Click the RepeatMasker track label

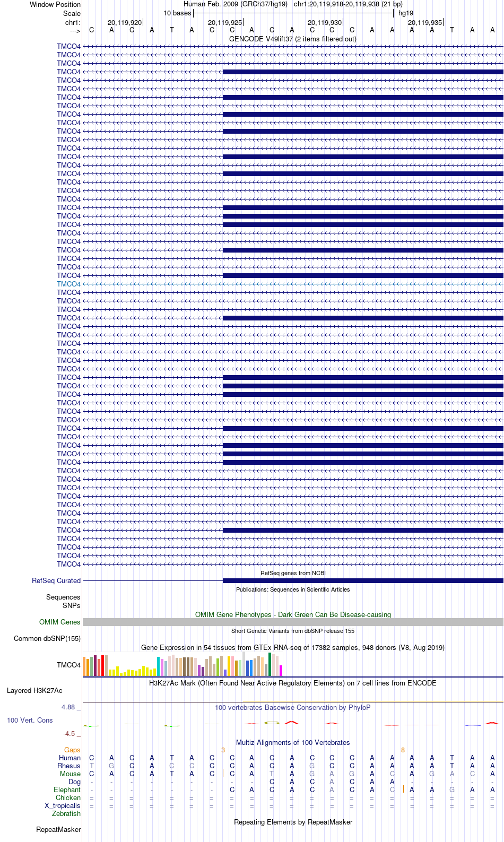coord(58,829)
